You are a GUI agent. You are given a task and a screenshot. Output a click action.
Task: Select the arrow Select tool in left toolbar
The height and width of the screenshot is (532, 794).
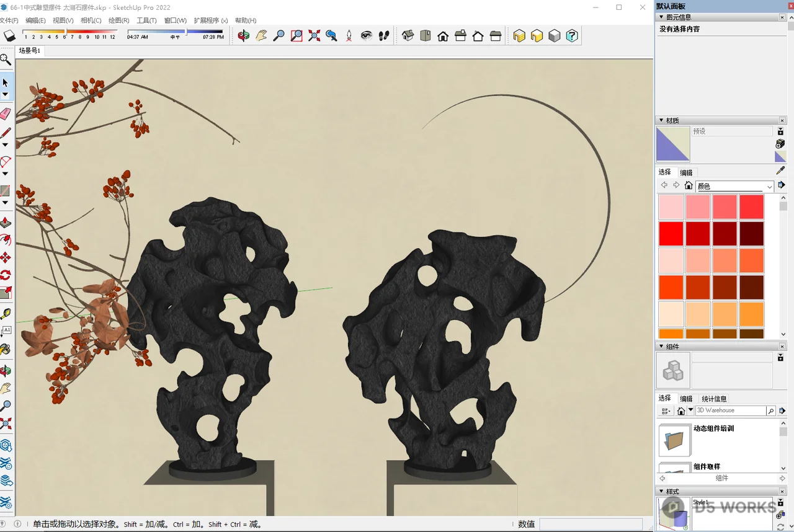click(6, 82)
